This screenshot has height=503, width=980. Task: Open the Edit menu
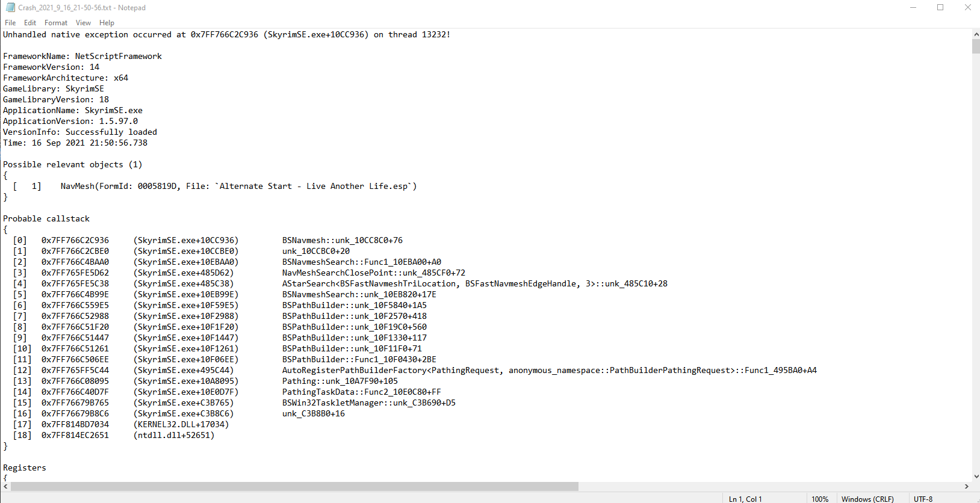[30, 23]
